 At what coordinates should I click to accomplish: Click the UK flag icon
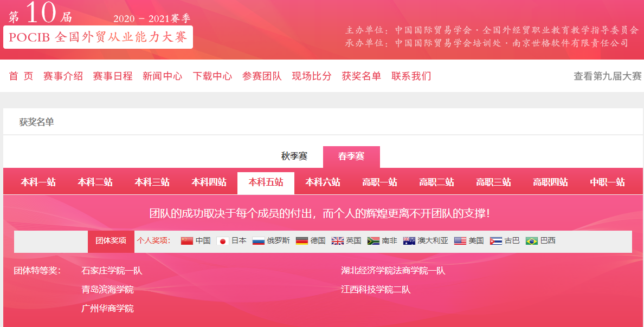point(338,241)
